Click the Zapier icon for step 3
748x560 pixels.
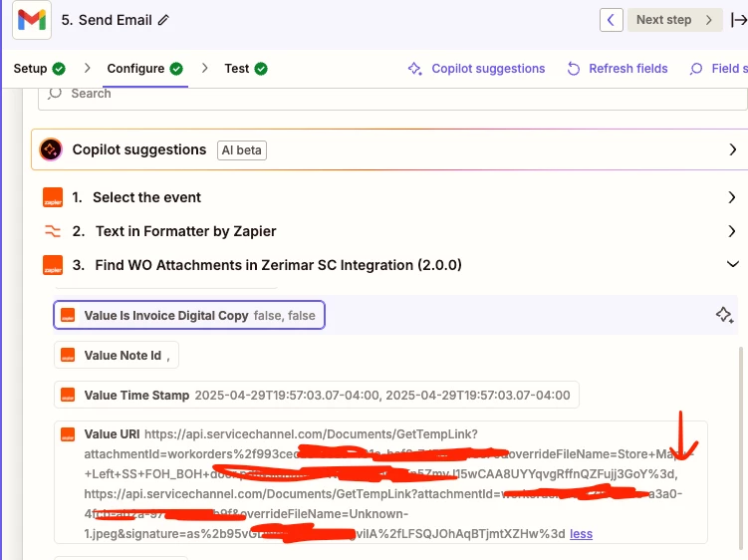pos(53,265)
